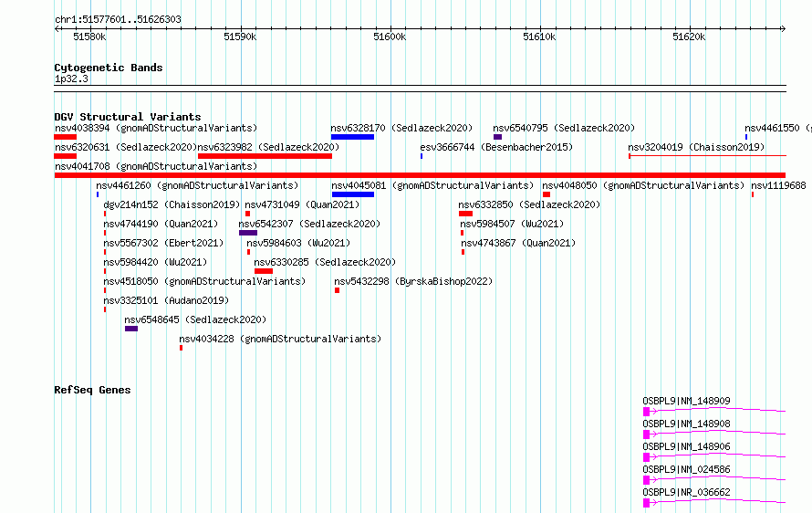Open nsv5984507 Wu2021 variant
This screenshot has height=513, width=812.
point(512,224)
